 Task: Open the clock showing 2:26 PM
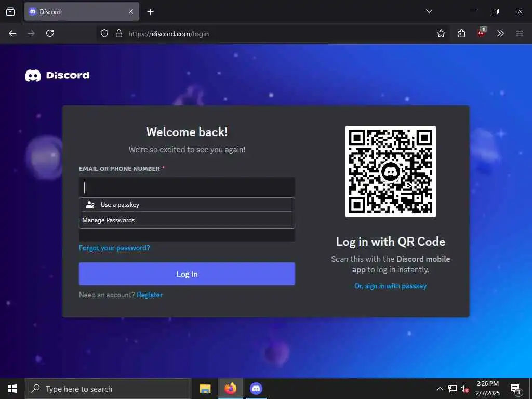[x=487, y=389]
